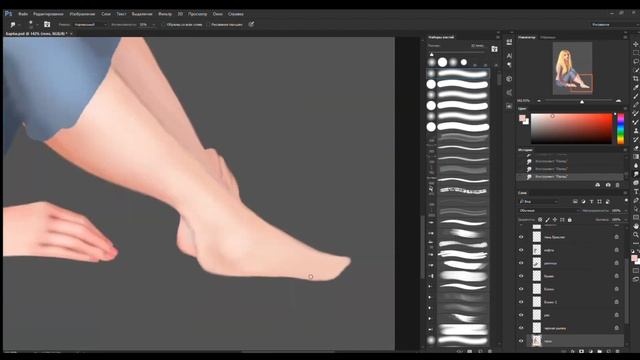The width and height of the screenshot is (640, 360).
Task: Open the smudge mode 'Нормальный' dropdown
Action: pos(89,24)
